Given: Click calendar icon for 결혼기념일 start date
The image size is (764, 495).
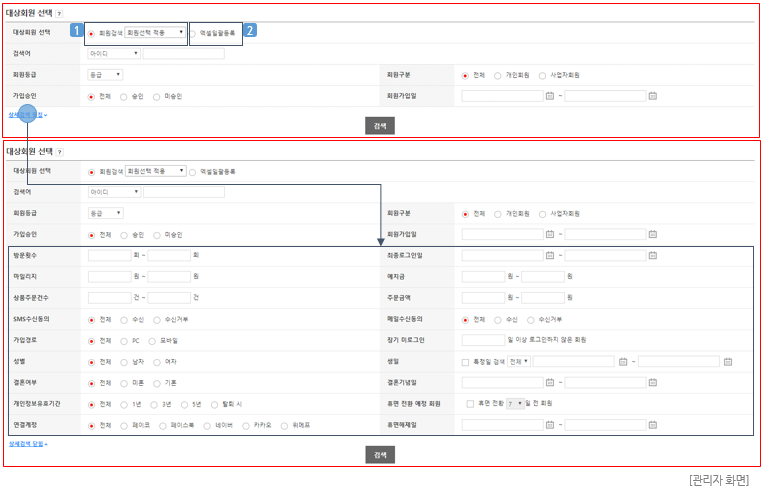Looking at the screenshot, I should point(551,382).
